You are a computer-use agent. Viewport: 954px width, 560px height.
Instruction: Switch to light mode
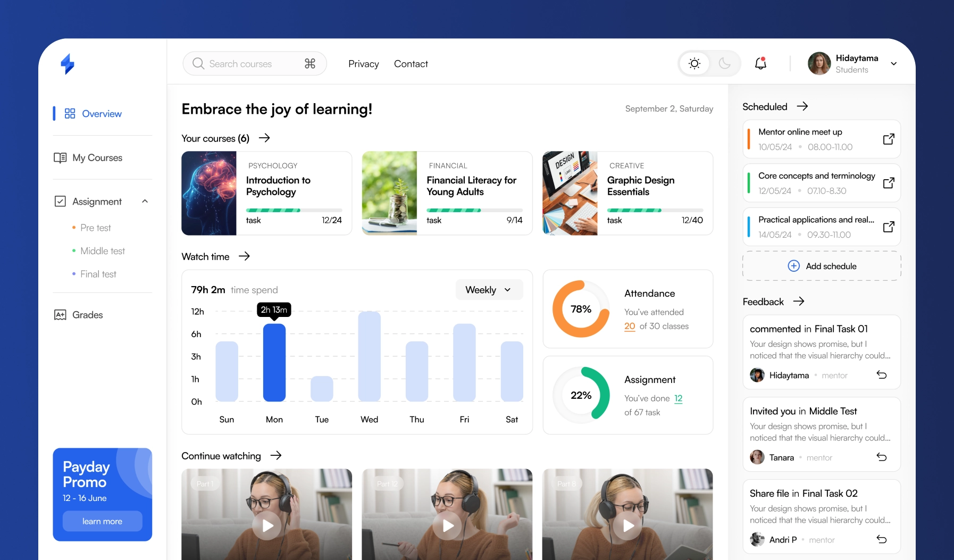coord(693,63)
